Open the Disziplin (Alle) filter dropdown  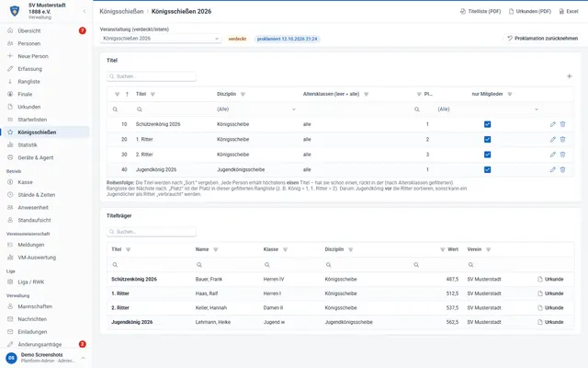pos(256,109)
